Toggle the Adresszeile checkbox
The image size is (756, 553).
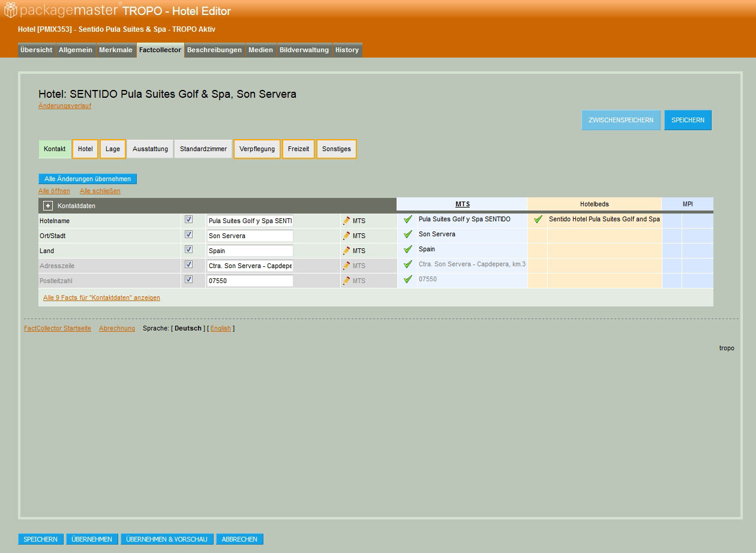(188, 265)
